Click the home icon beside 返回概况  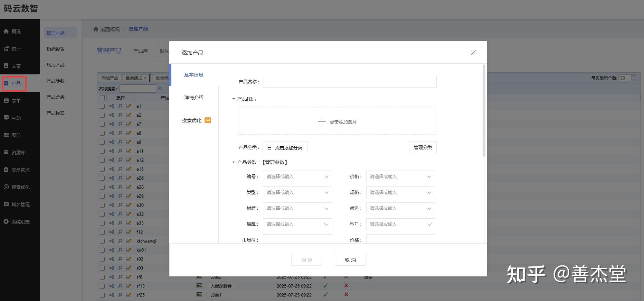pos(96,29)
